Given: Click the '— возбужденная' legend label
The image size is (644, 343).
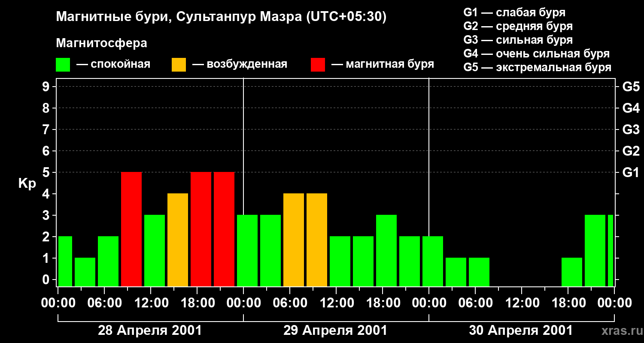Looking at the screenshot, I should pos(239,64).
